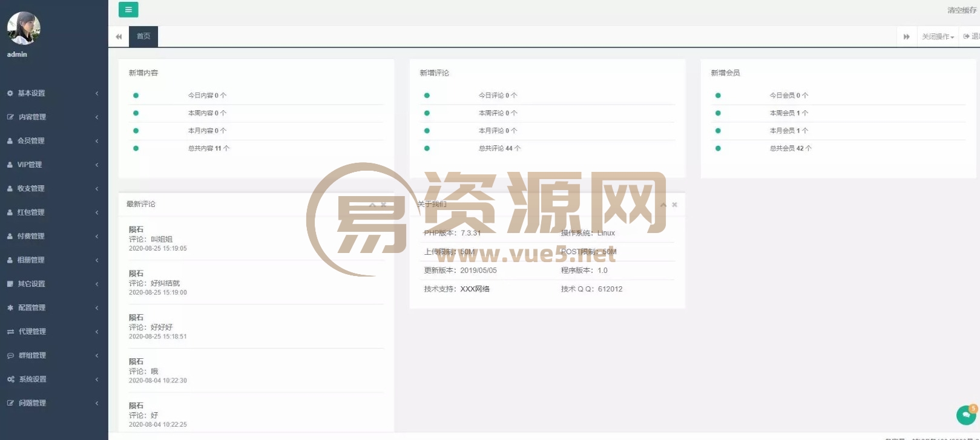
Task: Click the 群组管理 chat bubble icon
Action: [x=10, y=356]
